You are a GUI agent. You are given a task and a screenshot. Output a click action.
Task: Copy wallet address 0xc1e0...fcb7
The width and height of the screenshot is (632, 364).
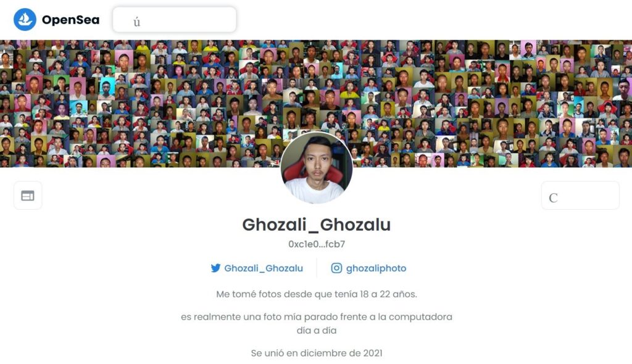[x=317, y=244]
